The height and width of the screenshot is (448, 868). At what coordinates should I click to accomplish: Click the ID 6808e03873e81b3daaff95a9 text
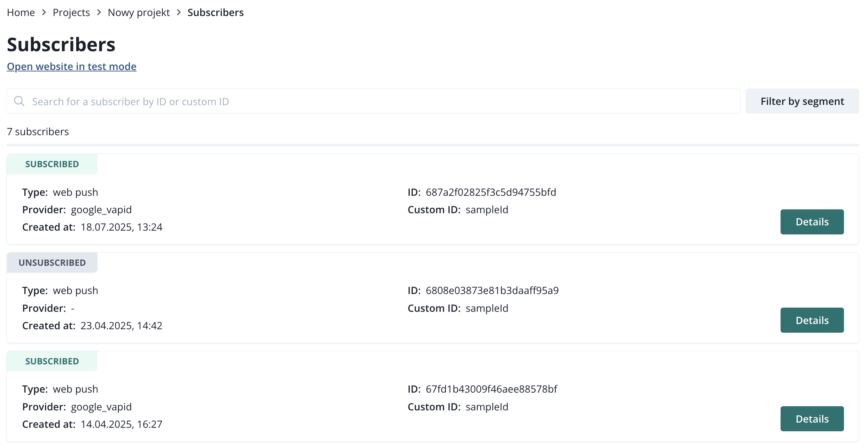pos(492,291)
